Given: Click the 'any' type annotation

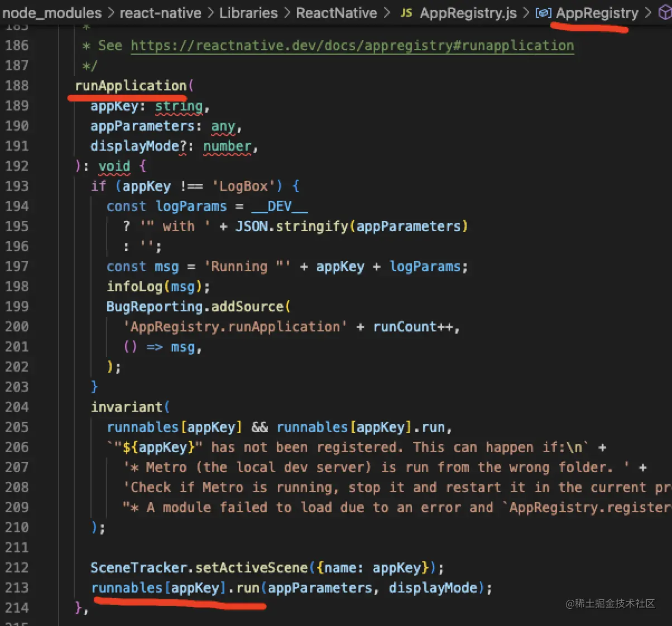Looking at the screenshot, I should pos(223,126).
